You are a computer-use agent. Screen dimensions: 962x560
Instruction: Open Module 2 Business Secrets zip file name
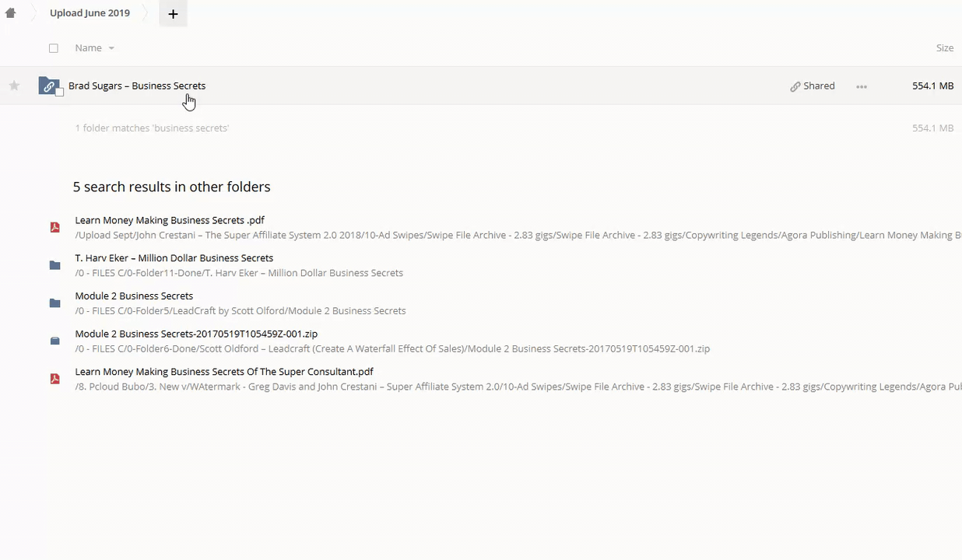(196, 334)
